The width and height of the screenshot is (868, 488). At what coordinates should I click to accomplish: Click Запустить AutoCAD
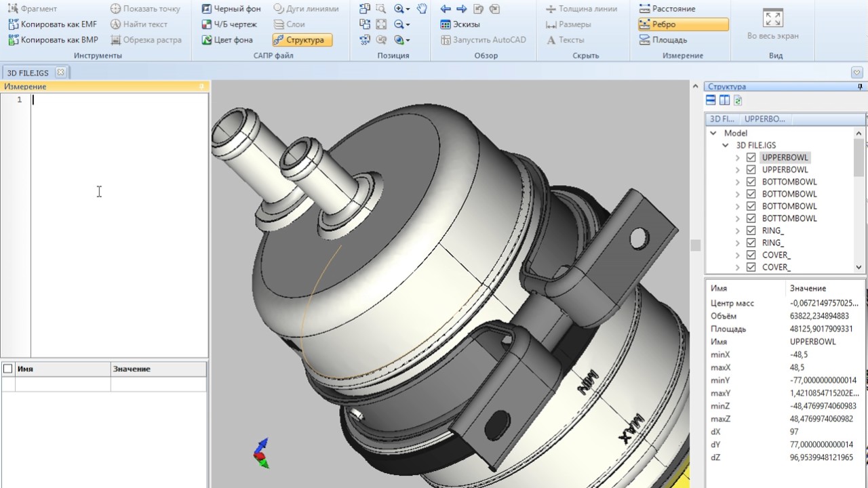pyautogui.click(x=484, y=40)
